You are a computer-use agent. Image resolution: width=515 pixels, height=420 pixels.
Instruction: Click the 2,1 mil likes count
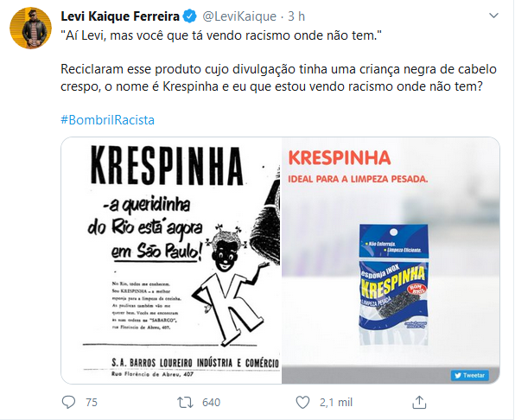click(336, 402)
